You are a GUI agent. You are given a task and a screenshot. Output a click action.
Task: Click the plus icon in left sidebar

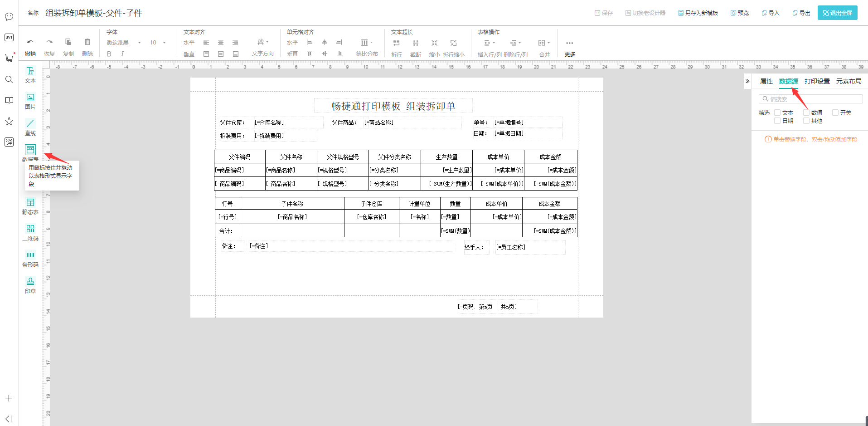(9, 398)
